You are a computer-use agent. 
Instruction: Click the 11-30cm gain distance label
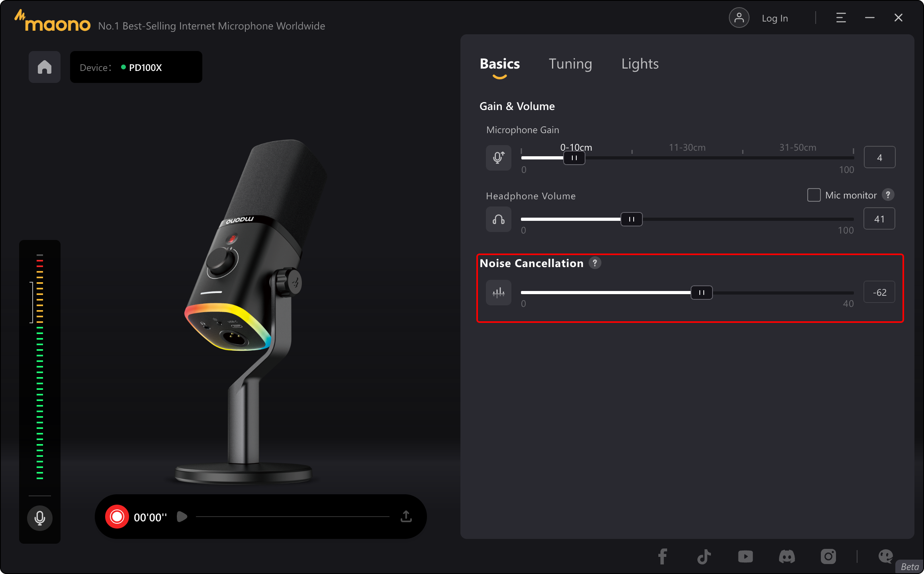coord(687,147)
